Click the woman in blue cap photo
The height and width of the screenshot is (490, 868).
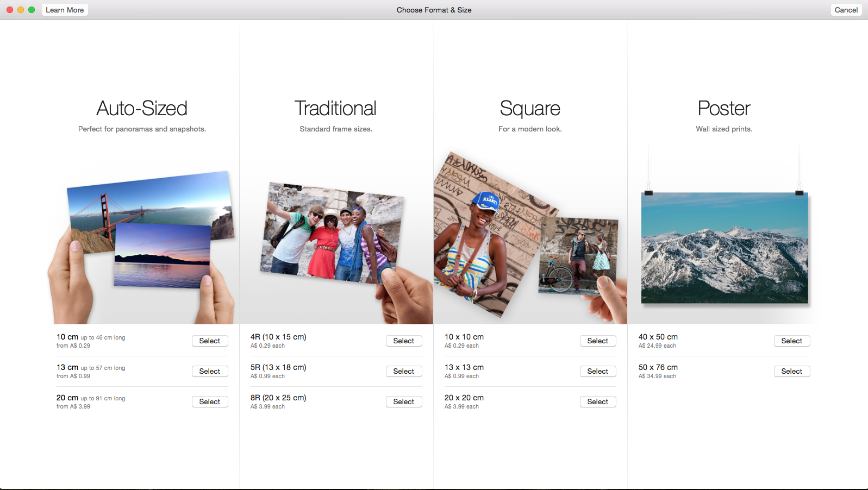pyautogui.click(x=478, y=239)
